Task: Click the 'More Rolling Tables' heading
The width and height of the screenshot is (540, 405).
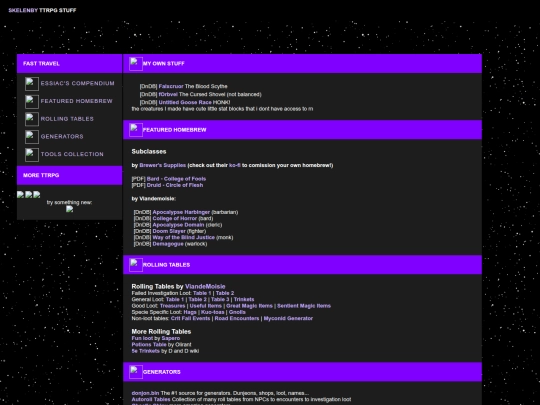Action: point(161,332)
